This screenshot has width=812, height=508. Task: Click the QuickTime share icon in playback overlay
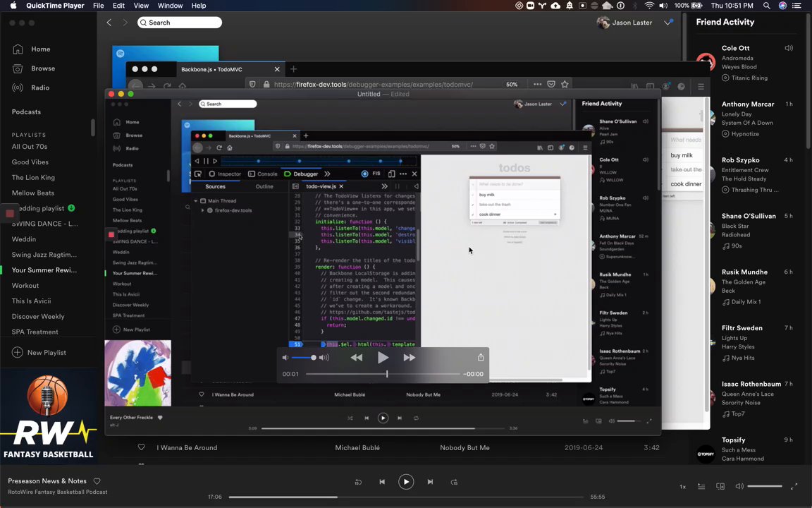tap(481, 357)
